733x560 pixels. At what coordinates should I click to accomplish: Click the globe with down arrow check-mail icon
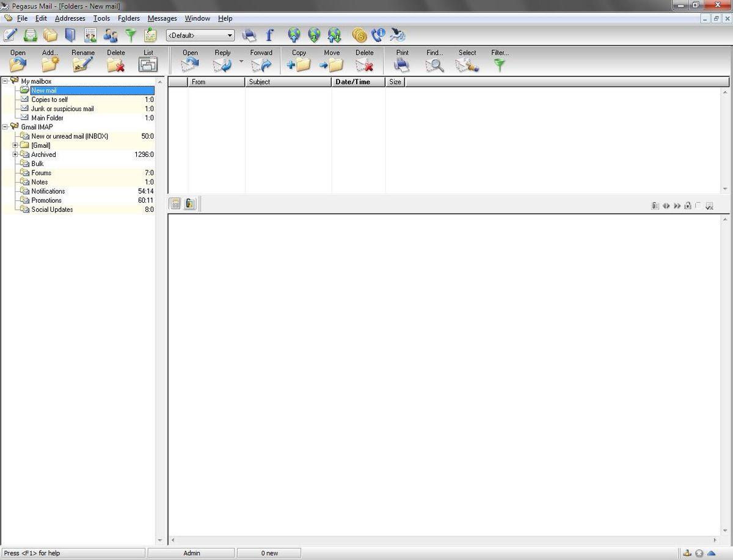[314, 35]
